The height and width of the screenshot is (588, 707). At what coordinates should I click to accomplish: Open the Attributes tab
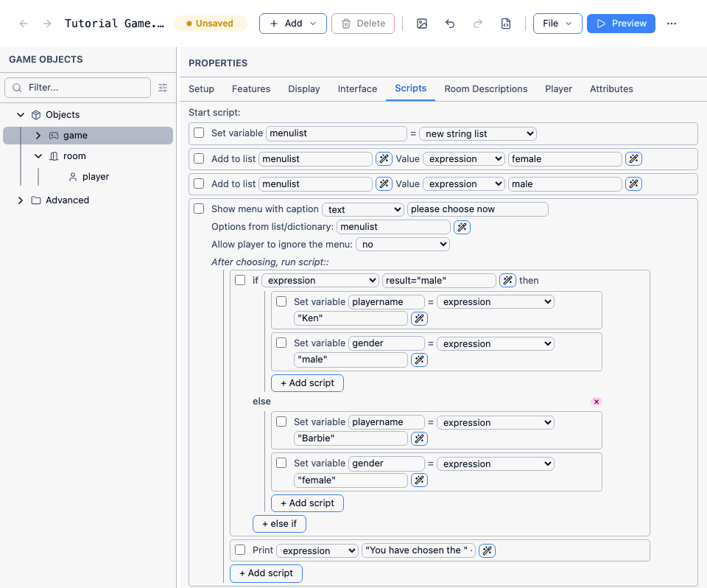pos(611,89)
